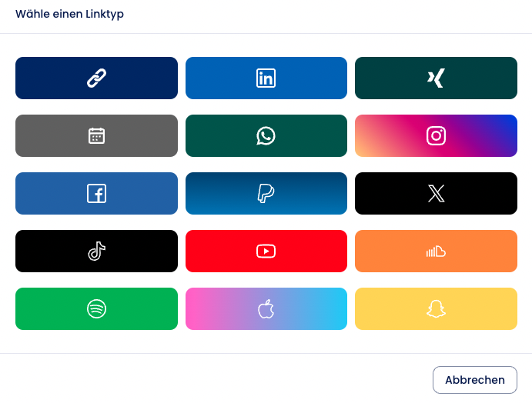
Task: Click the Abbrechen button
Action: point(475,380)
